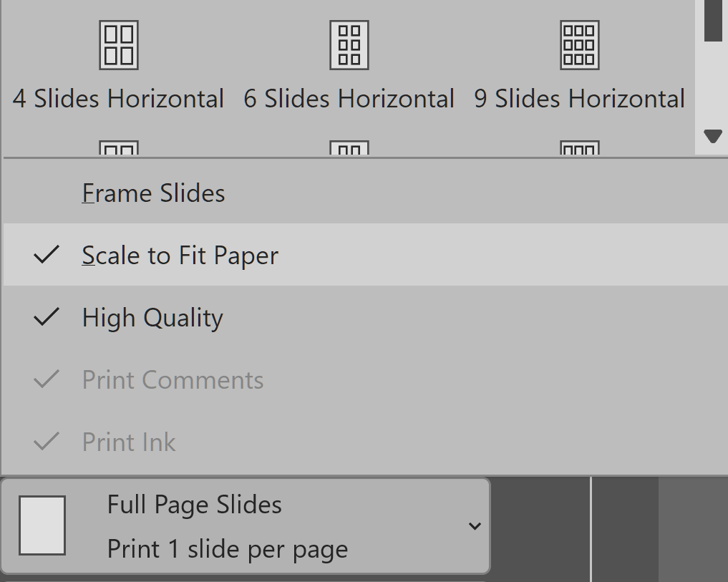
Task: Pick the 9 Slides Horizontal layout icon
Action: [579, 45]
